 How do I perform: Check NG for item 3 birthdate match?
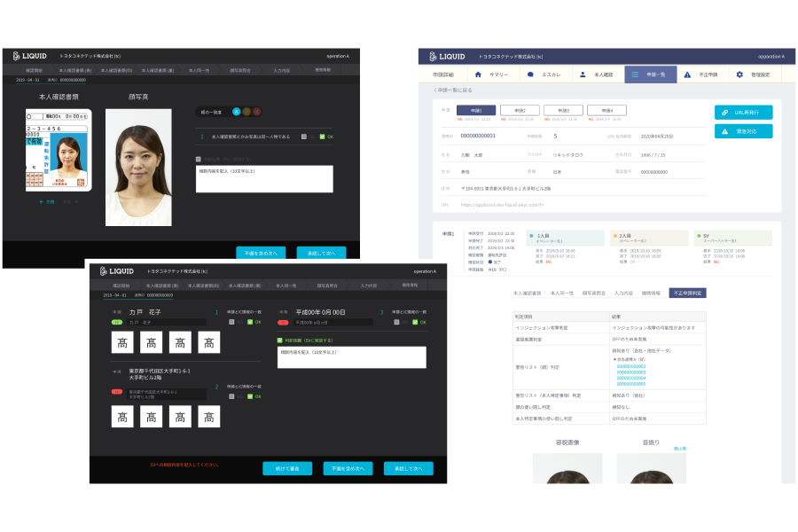click(x=396, y=322)
